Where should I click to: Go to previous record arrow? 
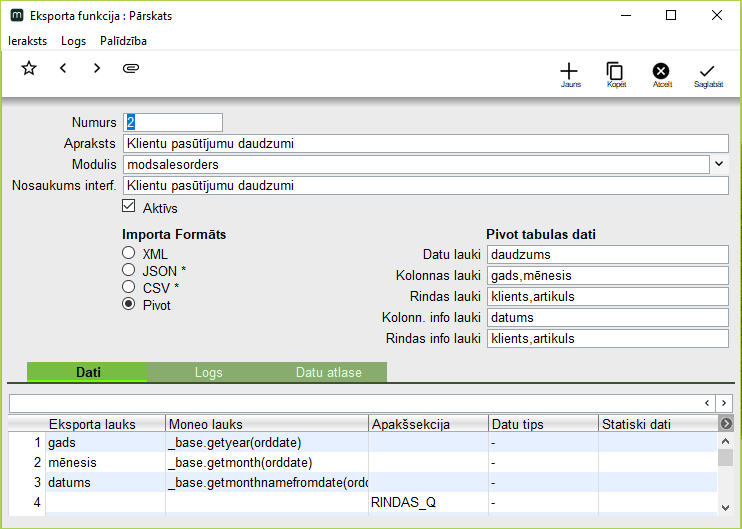pos(63,68)
